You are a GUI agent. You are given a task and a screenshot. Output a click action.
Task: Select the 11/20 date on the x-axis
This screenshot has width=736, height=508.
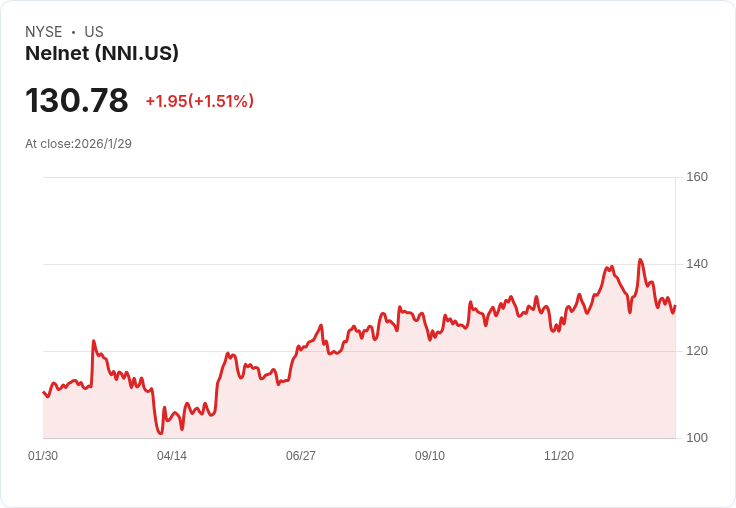coord(559,456)
